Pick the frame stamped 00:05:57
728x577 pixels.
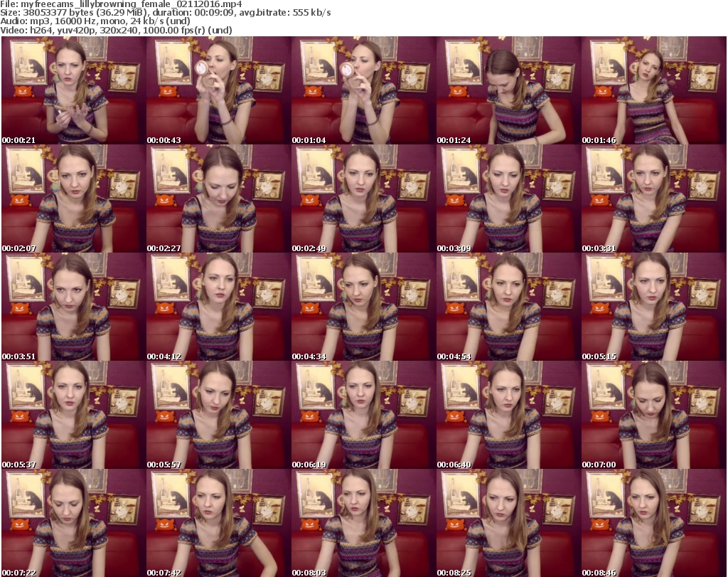(x=219, y=415)
